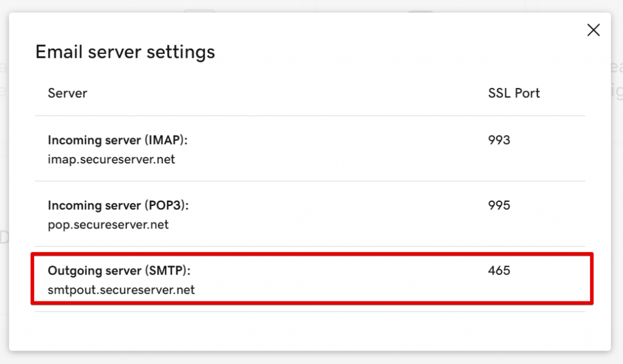Select the Server column header

click(67, 93)
